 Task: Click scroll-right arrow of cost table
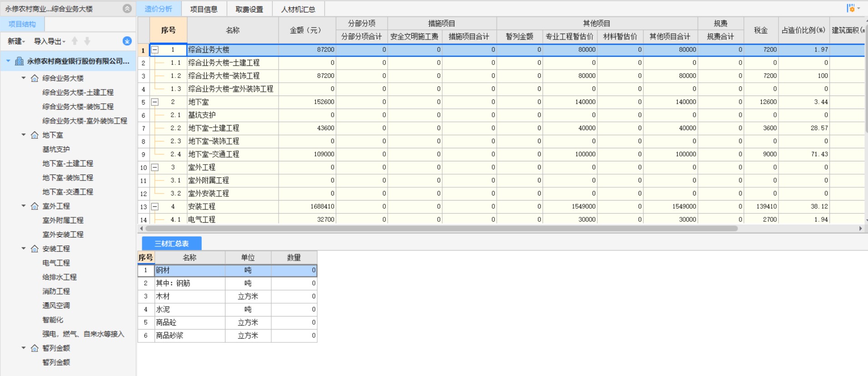coord(860,229)
